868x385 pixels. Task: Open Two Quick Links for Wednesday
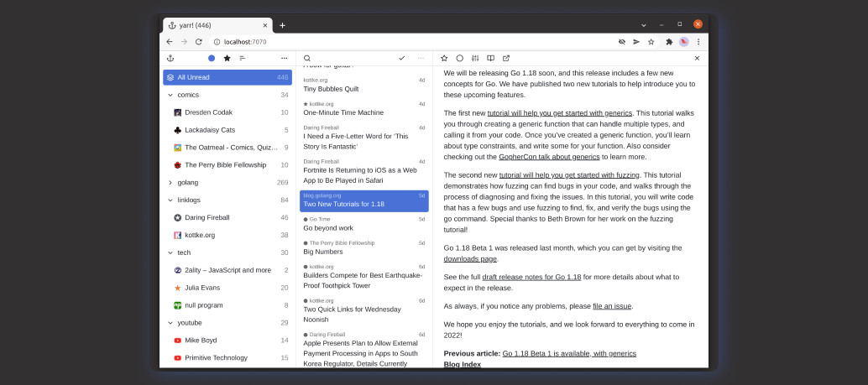coord(364,310)
